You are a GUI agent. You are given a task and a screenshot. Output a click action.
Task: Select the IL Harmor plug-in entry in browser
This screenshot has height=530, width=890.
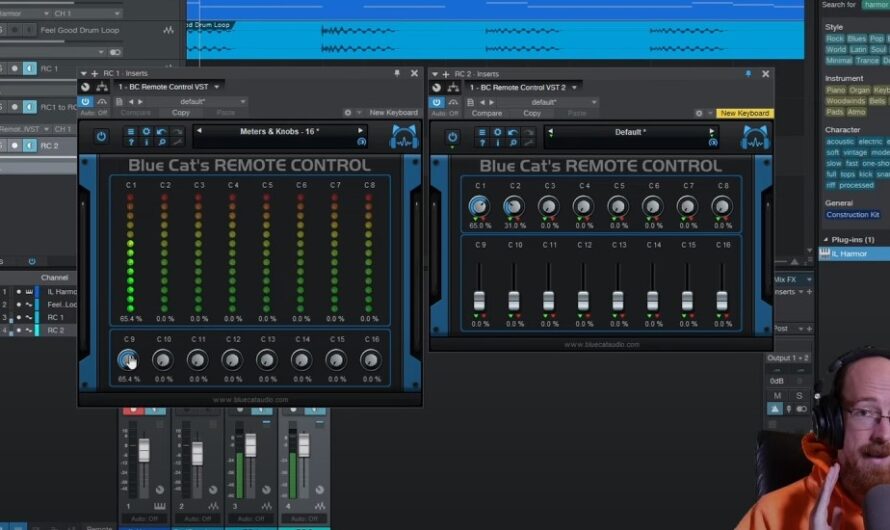854,254
